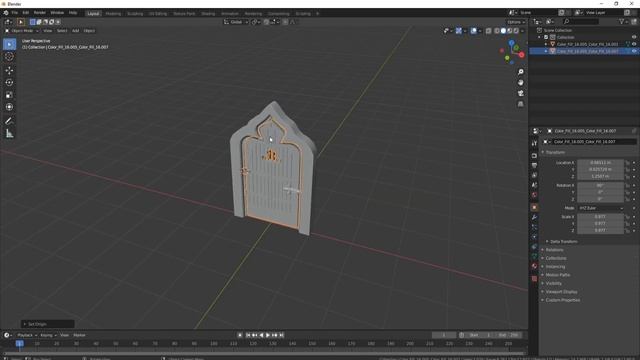Screen dimensions: 640x360
Task: Expand the Custom Properties panel
Action: (x=562, y=300)
